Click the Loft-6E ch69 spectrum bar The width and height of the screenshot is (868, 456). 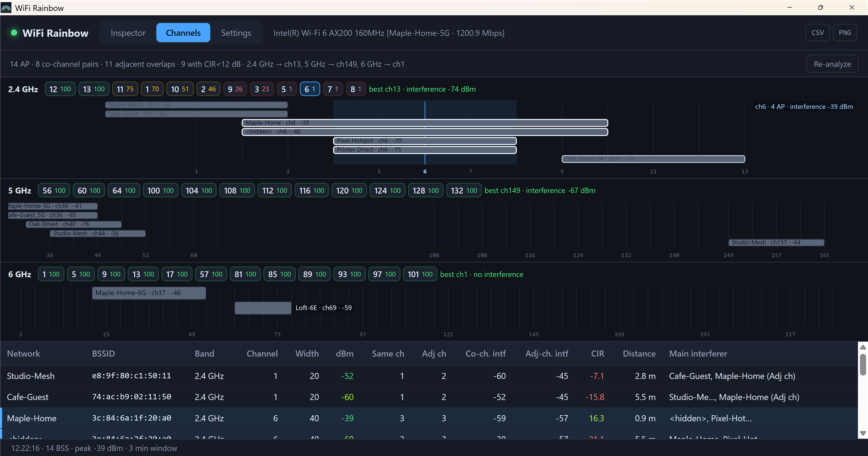tap(263, 308)
